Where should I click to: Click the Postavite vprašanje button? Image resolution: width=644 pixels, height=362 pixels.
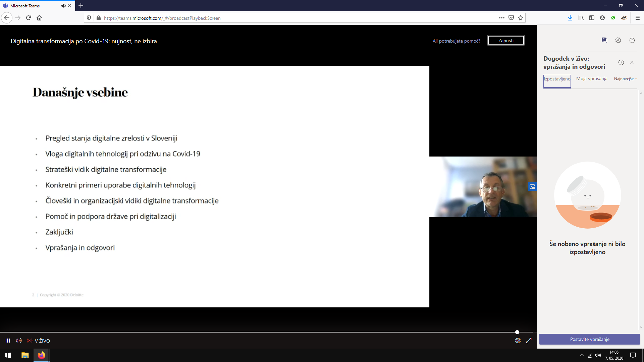[x=589, y=339]
